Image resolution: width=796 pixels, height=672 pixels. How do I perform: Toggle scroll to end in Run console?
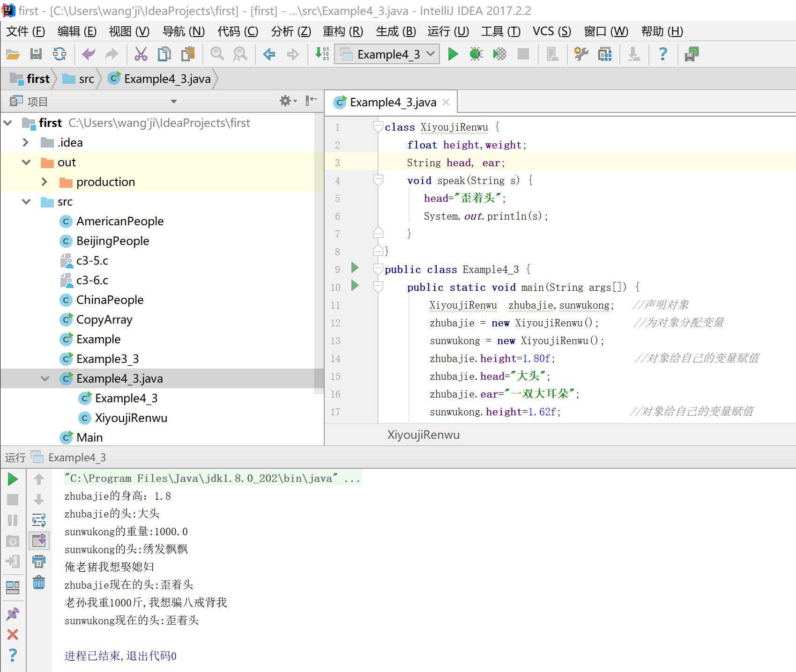[x=39, y=540]
